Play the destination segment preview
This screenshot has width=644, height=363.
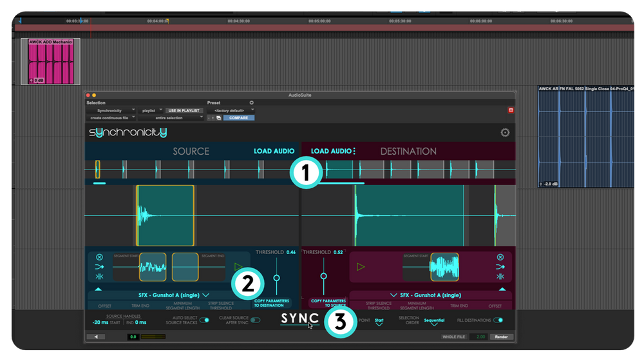361,267
